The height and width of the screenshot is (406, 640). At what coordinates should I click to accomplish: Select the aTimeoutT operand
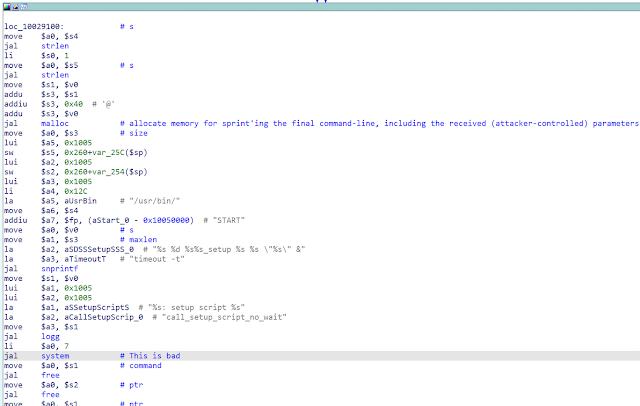click(x=85, y=259)
